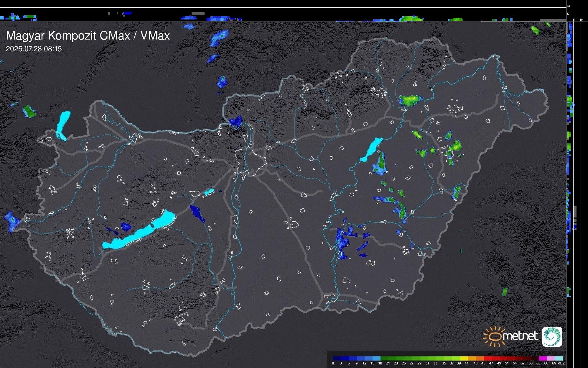Select the magenta 63 dBZ swatch
The height and width of the screenshot is (368, 588).
pos(543,358)
